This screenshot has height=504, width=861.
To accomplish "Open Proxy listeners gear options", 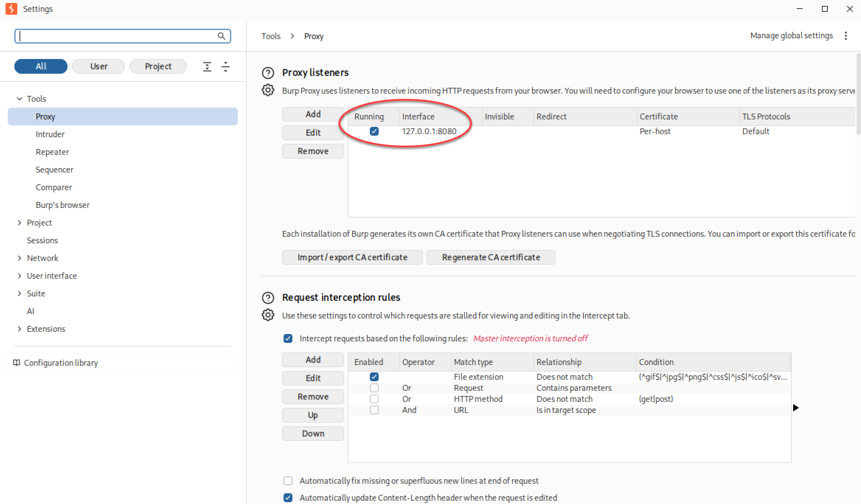I will tap(268, 90).
